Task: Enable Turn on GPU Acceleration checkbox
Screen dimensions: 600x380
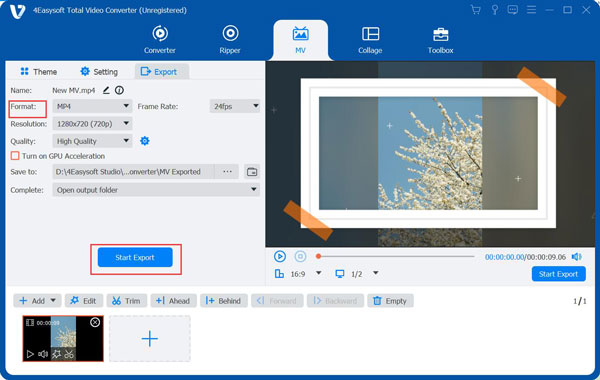Action: point(15,156)
